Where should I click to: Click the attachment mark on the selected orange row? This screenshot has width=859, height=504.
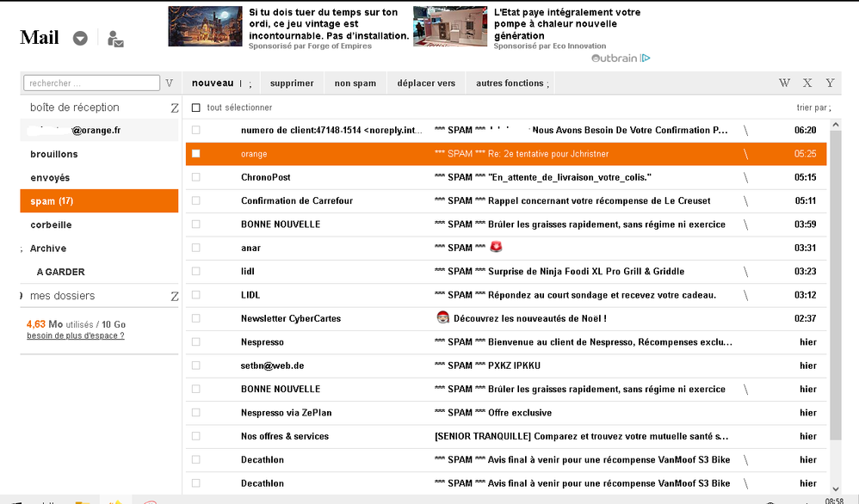coord(745,154)
